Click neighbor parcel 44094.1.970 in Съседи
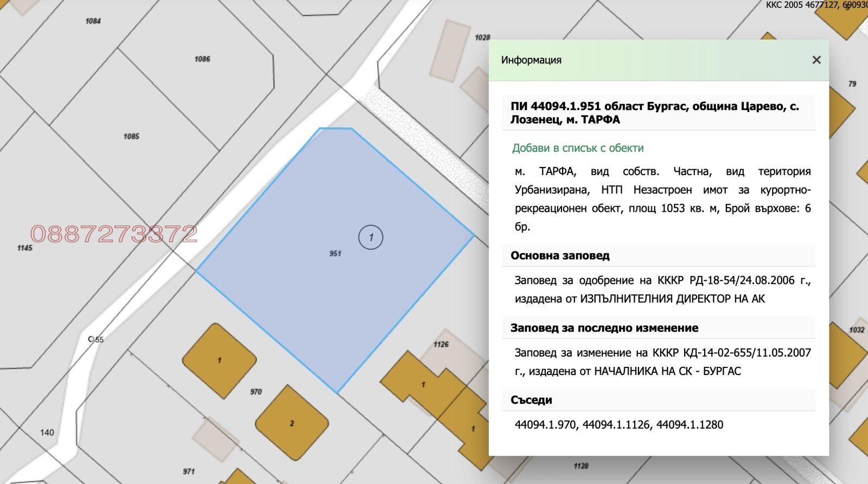 545,425
